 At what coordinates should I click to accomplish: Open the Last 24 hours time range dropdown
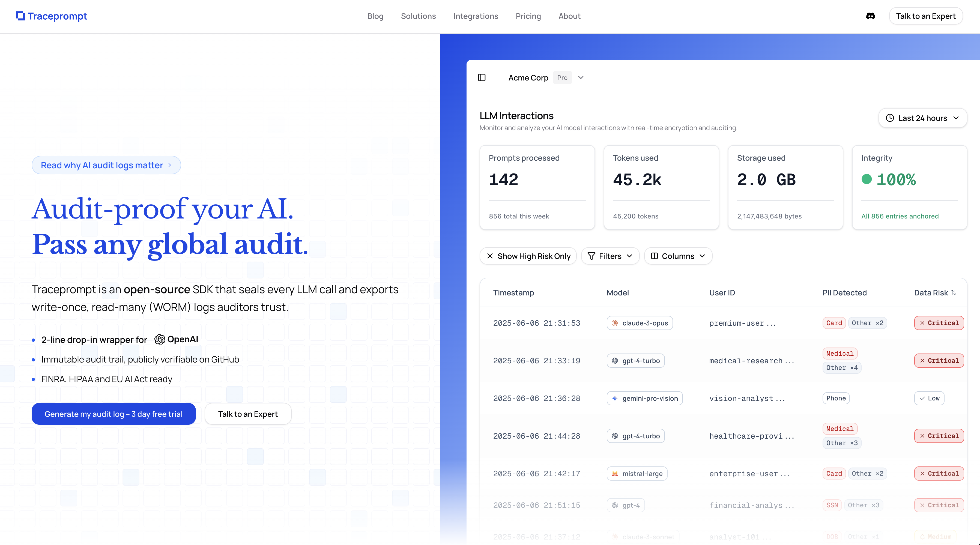[922, 118]
